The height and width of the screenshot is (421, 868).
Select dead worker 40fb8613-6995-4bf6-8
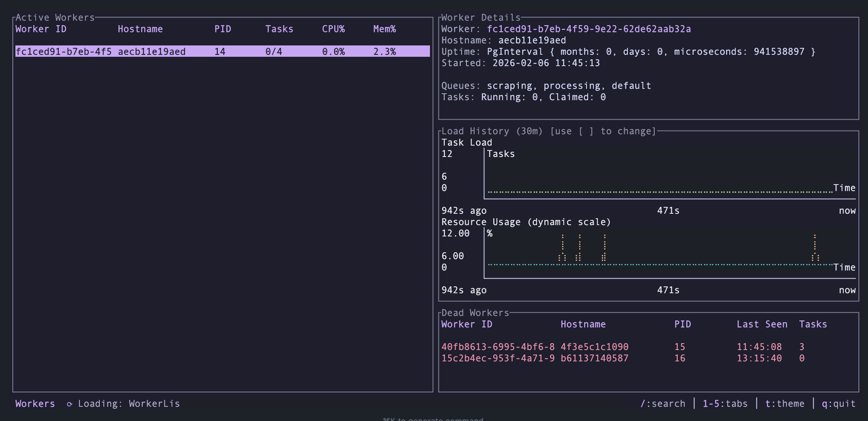click(498, 347)
